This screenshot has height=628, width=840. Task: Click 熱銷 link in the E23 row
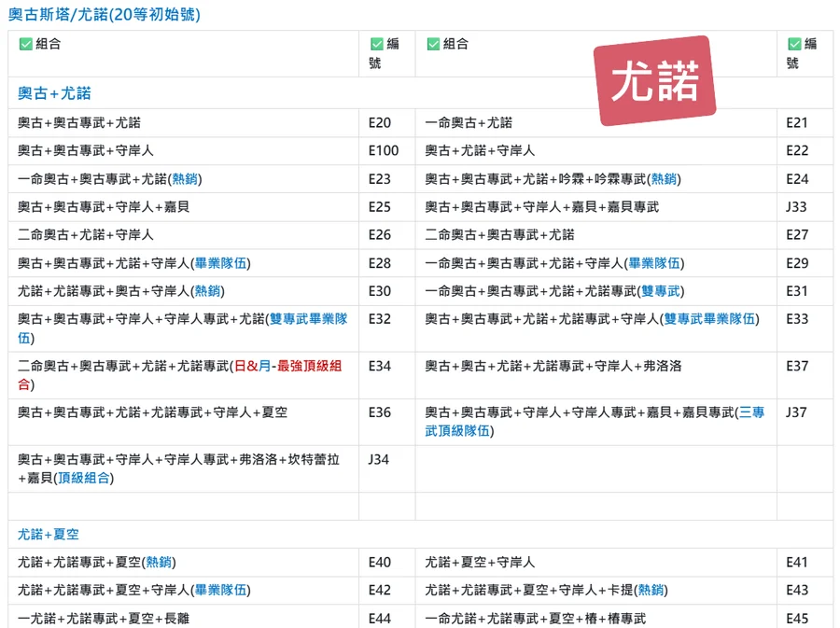186,179
